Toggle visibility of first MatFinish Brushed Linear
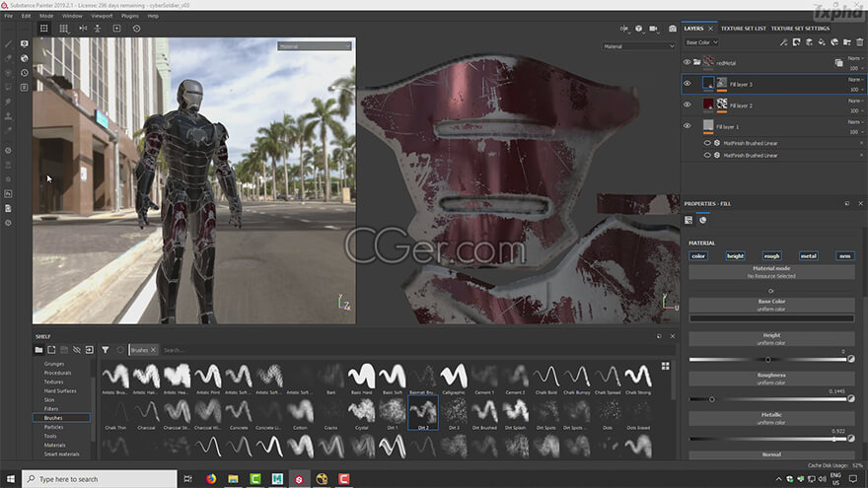The width and height of the screenshot is (868, 488). pyautogui.click(x=707, y=143)
